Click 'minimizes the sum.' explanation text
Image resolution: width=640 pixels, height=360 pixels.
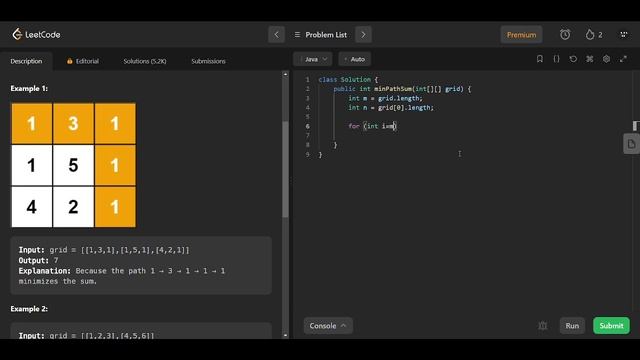[58, 281]
